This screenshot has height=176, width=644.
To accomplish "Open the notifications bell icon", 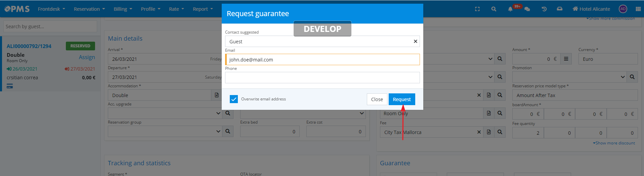I will [x=510, y=9].
